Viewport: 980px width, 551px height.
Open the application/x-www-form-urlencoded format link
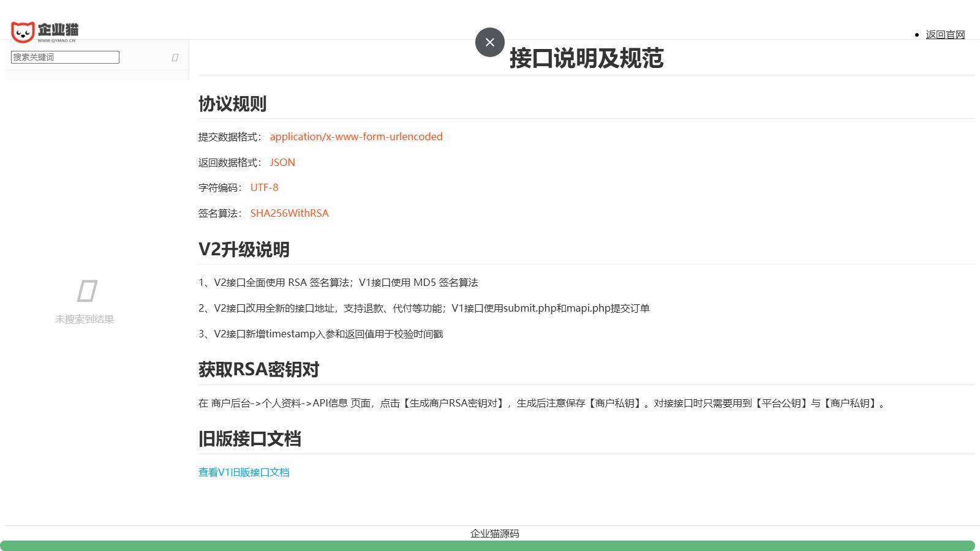tap(356, 137)
